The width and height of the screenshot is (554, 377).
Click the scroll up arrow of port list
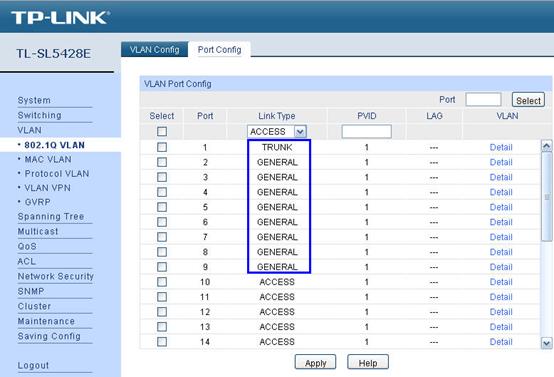pos(547,146)
